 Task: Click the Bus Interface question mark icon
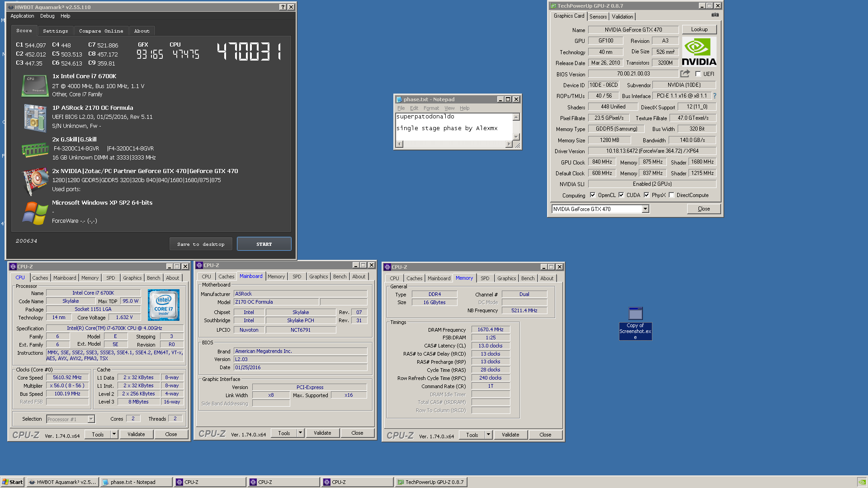click(715, 96)
